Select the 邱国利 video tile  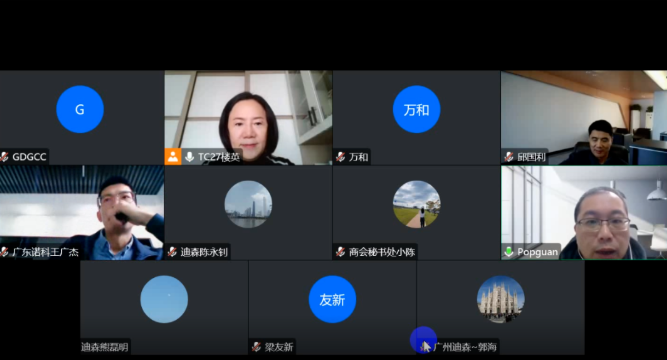584,117
